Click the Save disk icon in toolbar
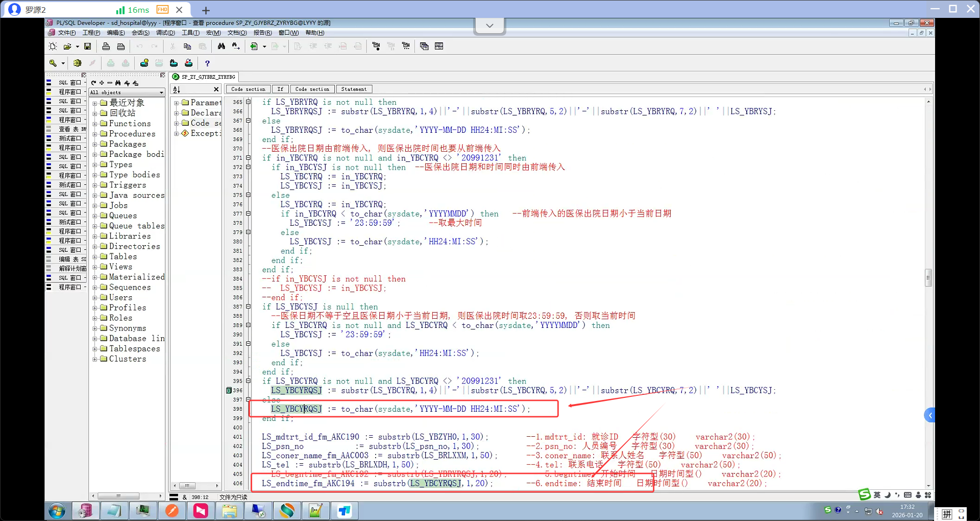Viewport: 980px width, 521px height. (x=88, y=46)
